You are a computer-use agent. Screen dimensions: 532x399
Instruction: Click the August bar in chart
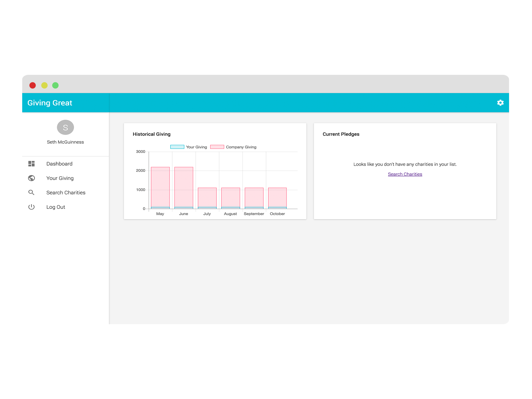coord(230,198)
